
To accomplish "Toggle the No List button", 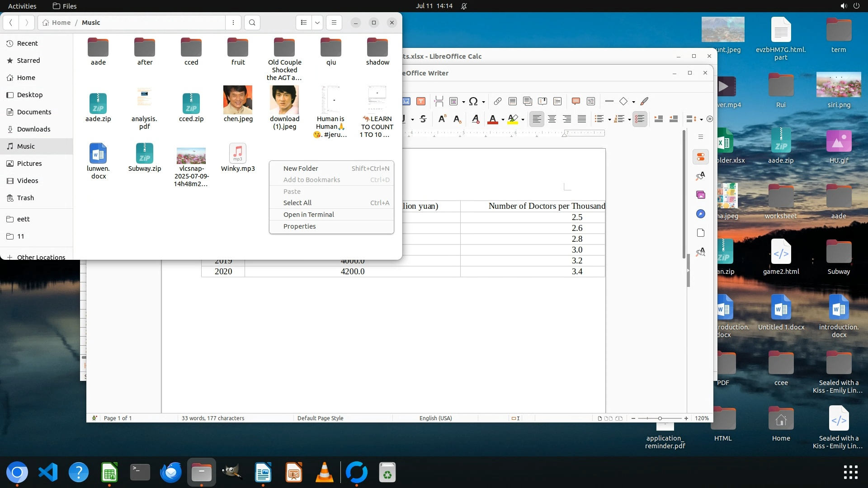I will tap(639, 119).
